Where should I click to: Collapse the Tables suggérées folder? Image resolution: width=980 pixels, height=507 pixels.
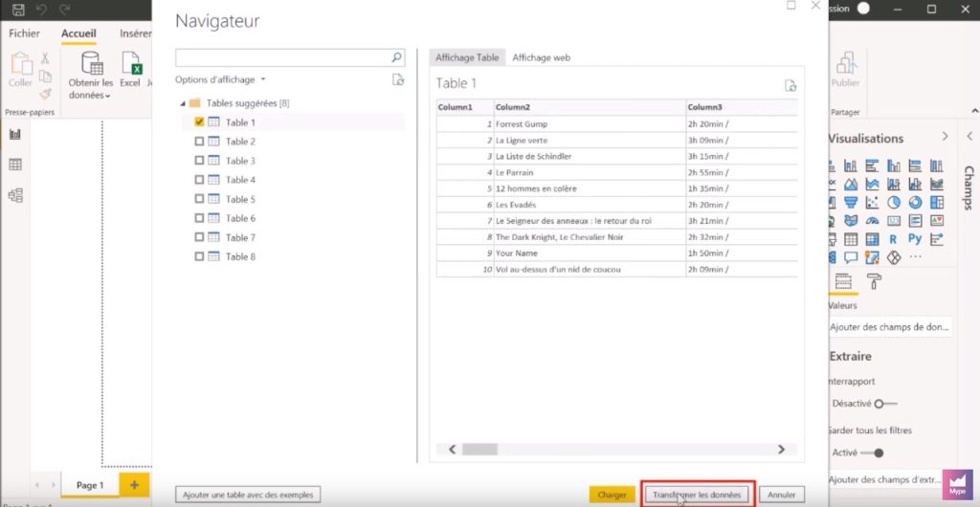pos(183,103)
